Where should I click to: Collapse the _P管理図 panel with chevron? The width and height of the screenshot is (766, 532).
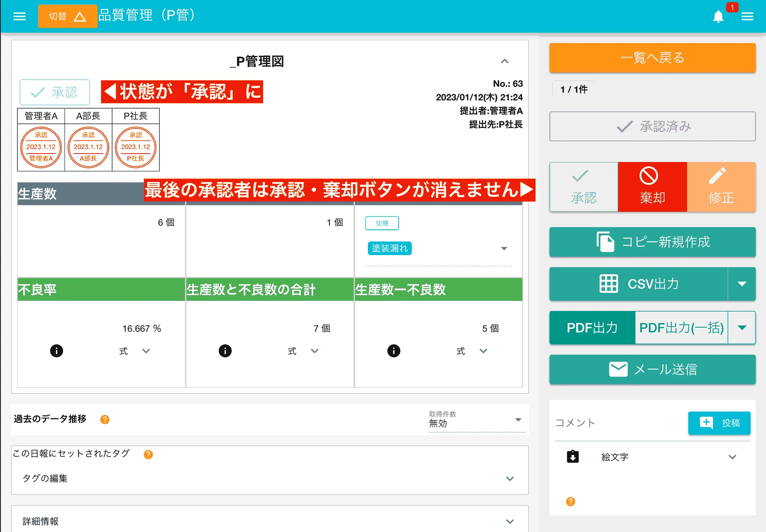[505, 61]
